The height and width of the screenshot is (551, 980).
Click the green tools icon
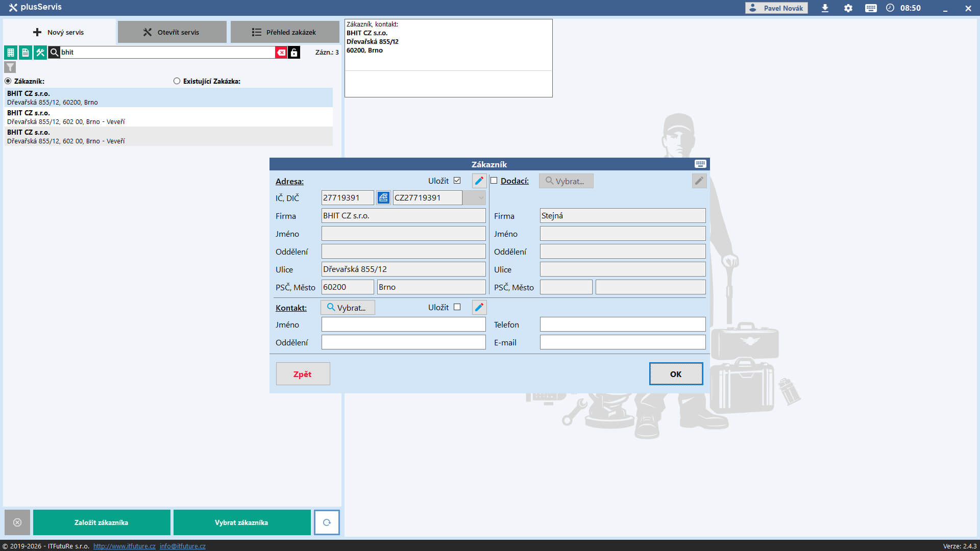(40, 53)
